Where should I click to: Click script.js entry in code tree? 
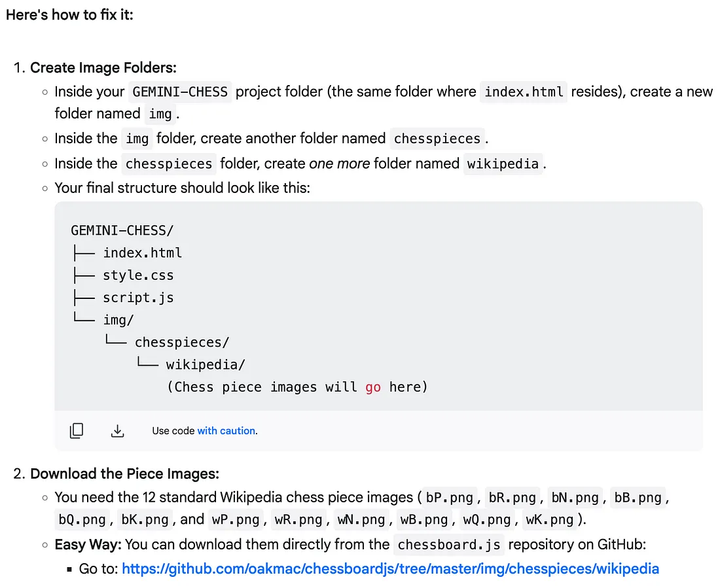coord(138,298)
